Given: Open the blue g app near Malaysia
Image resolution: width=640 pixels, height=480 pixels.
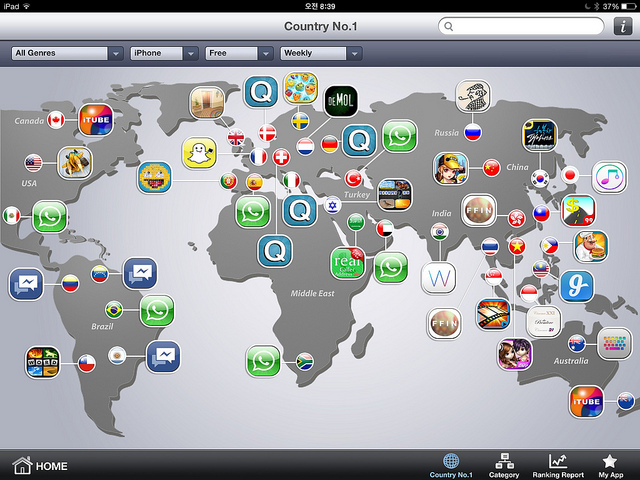Looking at the screenshot, I should tap(577, 286).
